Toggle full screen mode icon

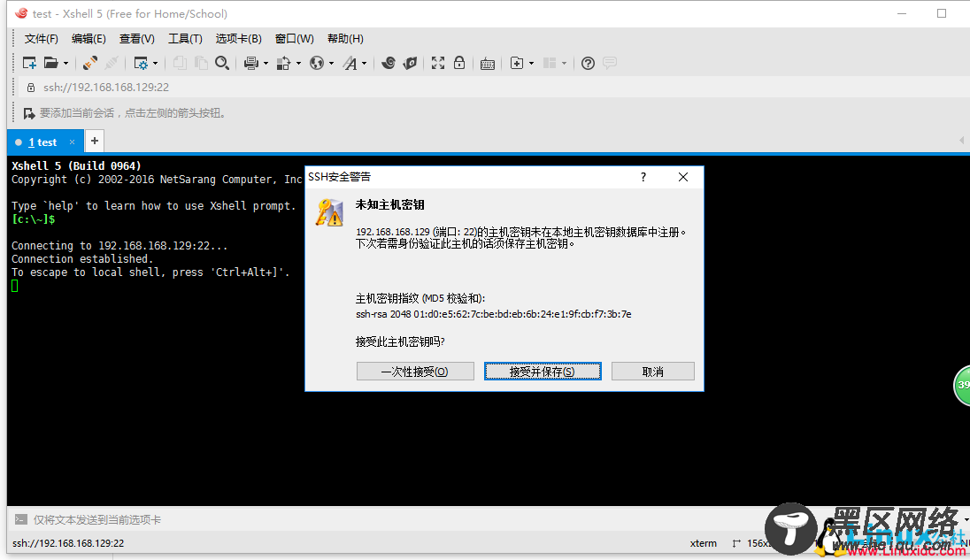[438, 63]
